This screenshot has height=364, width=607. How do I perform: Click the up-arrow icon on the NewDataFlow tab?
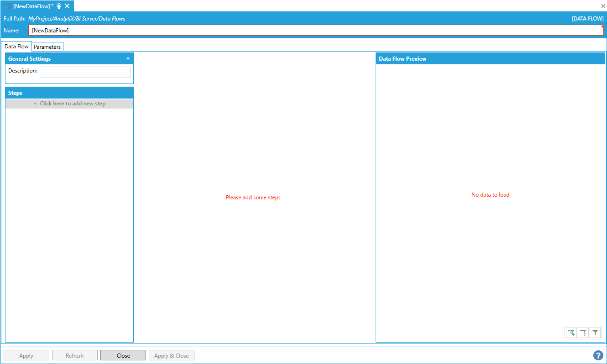59,6
